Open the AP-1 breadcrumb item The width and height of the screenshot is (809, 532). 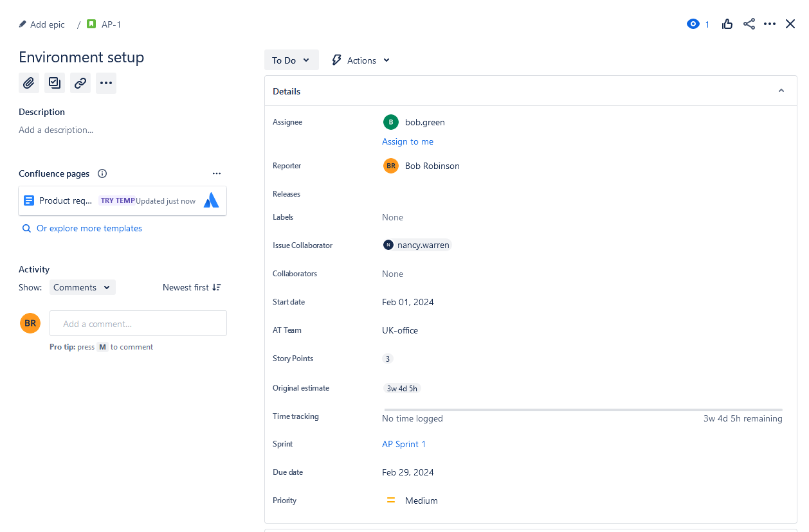click(x=105, y=24)
